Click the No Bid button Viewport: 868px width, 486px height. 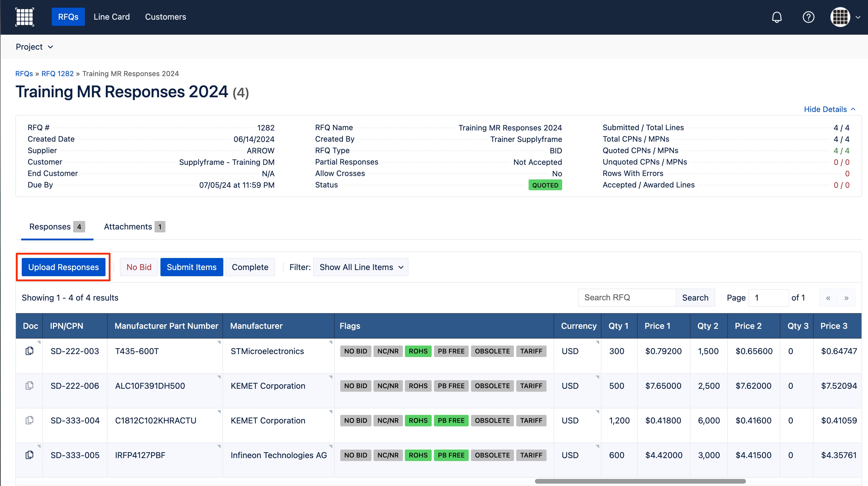point(139,267)
